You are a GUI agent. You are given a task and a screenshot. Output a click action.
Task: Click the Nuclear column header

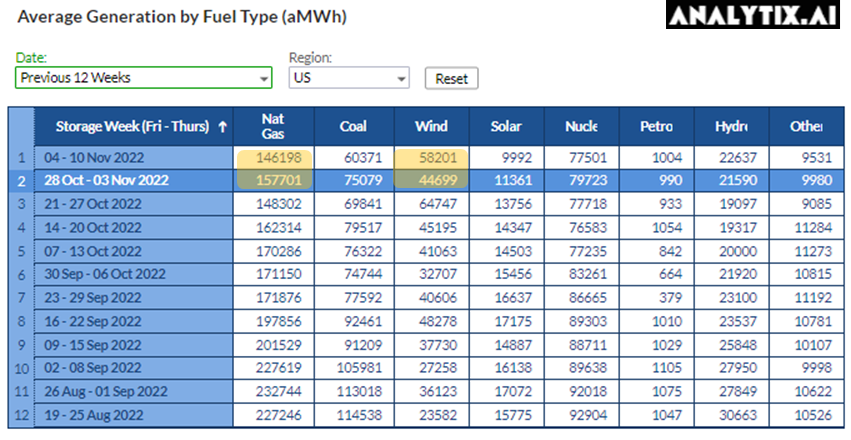pos(581,126)
